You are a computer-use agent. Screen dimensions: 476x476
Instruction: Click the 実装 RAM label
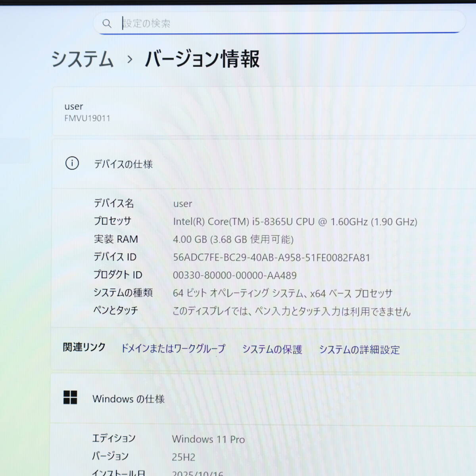click(x=116, y=239)
